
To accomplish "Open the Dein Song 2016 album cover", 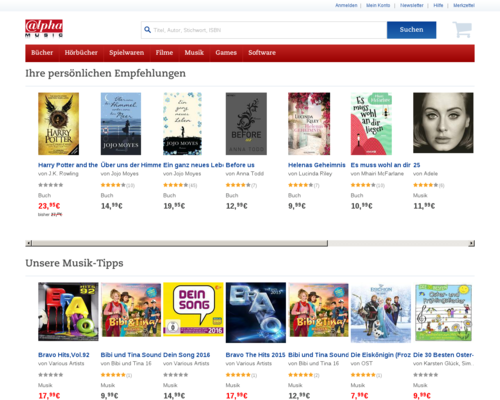I will point(193,309).
